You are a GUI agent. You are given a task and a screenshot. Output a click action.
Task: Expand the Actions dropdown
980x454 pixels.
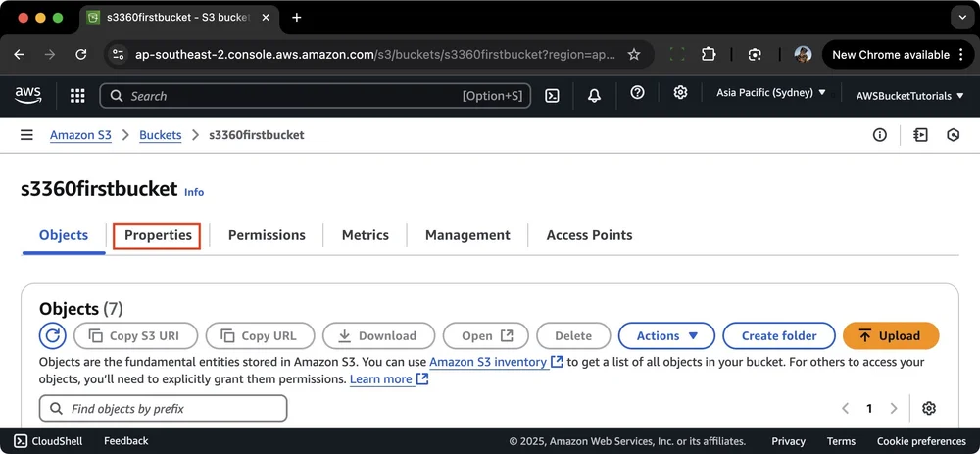666,335
